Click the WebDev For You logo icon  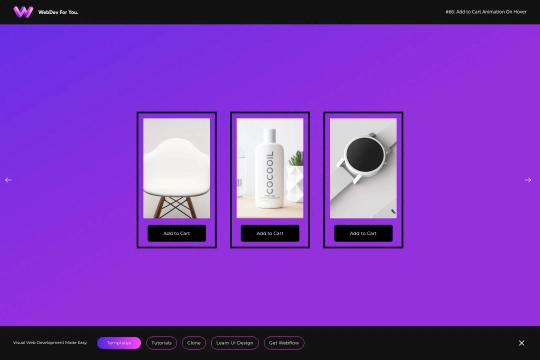coord(23,12)
